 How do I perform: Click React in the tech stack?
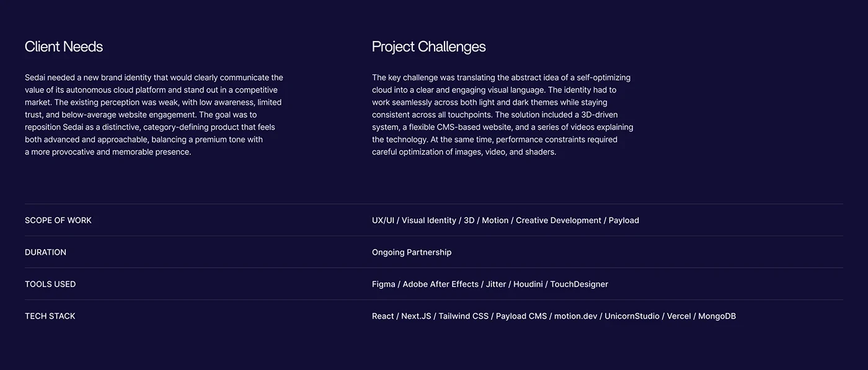(x=383, y=316)
